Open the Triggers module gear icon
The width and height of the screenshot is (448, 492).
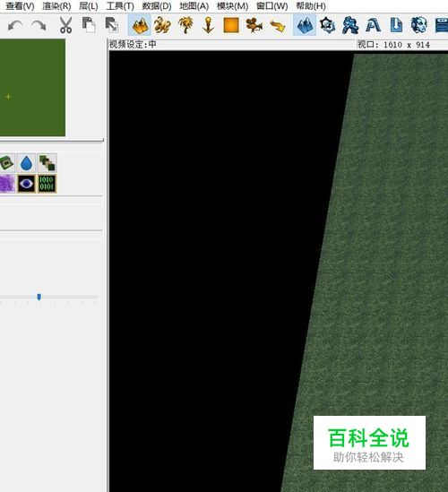[x=328, y=25]
